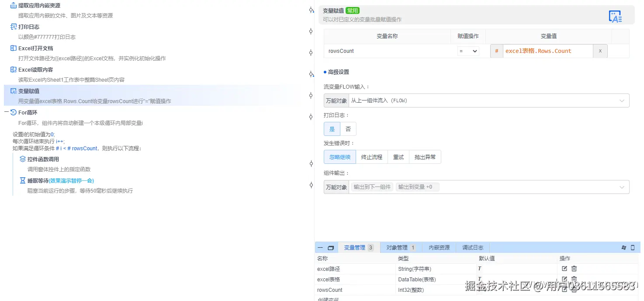Select the 打印日志 step title
Image resolution: width=644 pixels, height=301 pixels.
(x=29, y=27)
